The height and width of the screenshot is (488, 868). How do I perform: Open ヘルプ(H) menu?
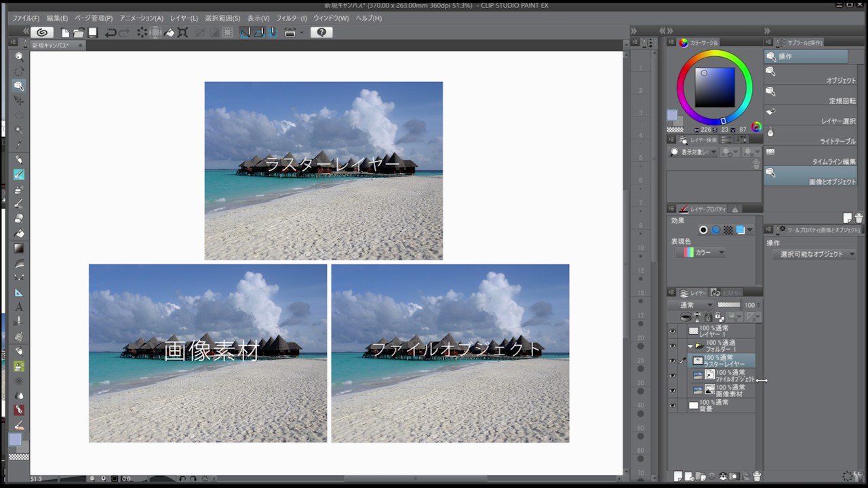(x=368, y=18)
